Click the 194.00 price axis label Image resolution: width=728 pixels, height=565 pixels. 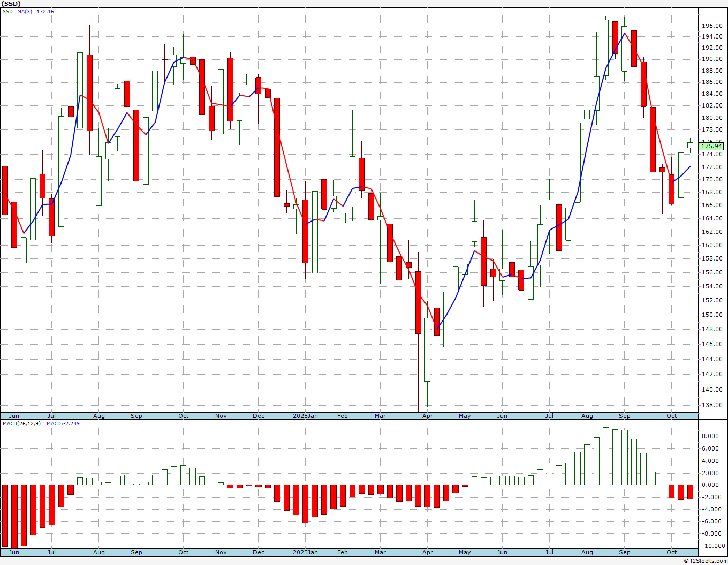coord(711,36)
